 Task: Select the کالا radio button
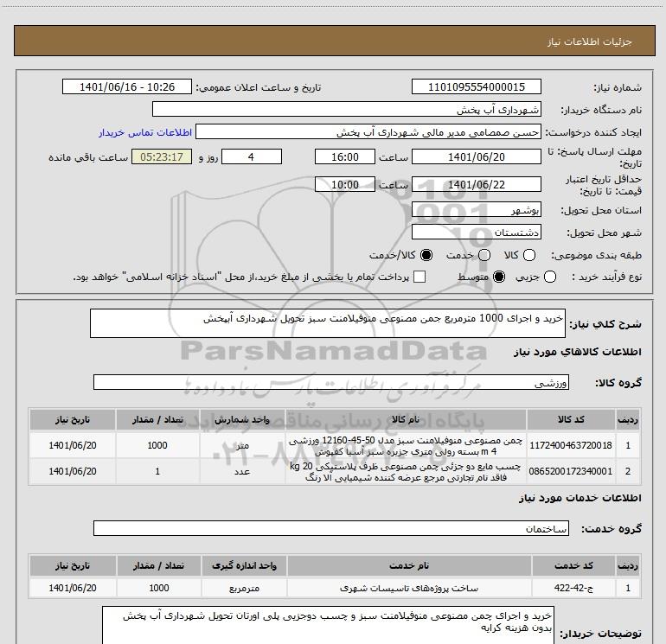(x=529, y=255)
